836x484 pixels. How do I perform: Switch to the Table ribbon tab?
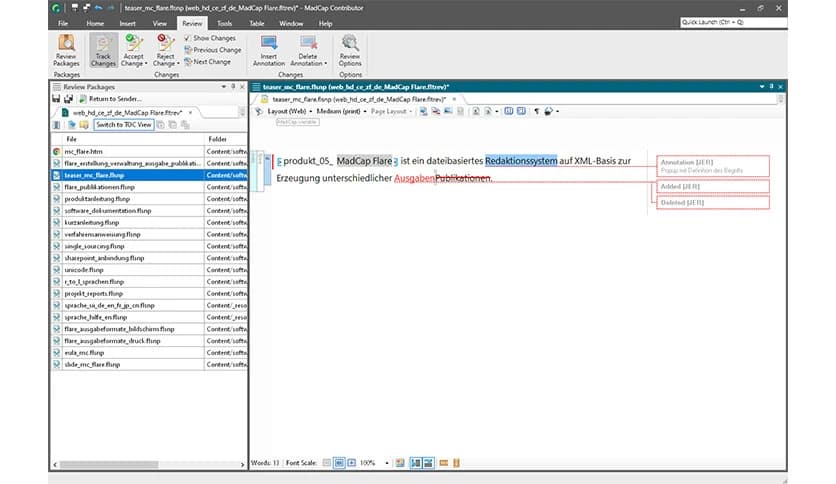click(256, 23)
